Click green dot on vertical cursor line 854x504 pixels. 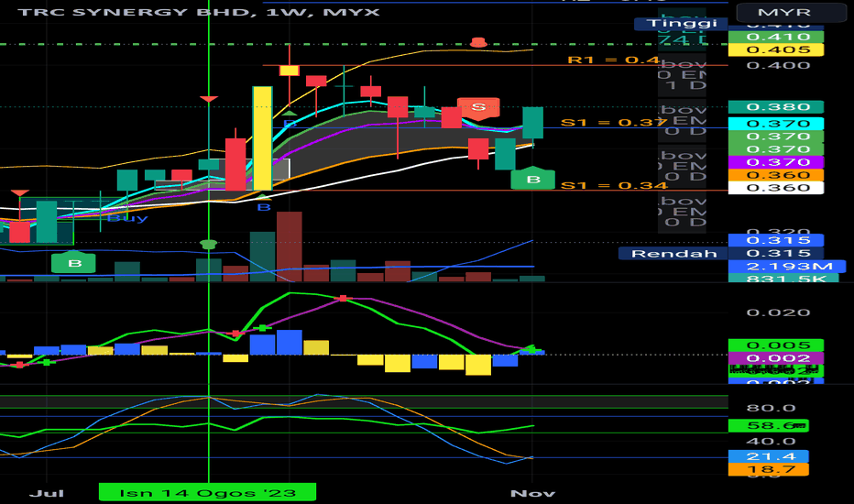coord(209,244)
